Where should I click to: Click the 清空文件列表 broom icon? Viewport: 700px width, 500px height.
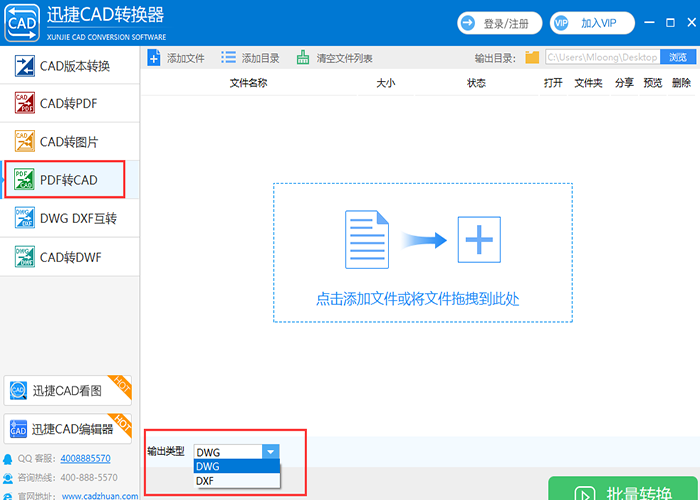[303, 58]
